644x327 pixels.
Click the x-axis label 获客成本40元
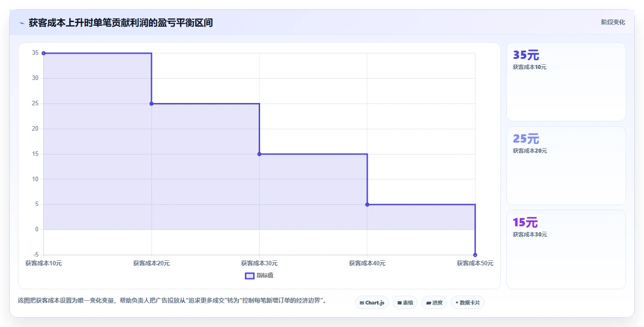pos(367,264)
